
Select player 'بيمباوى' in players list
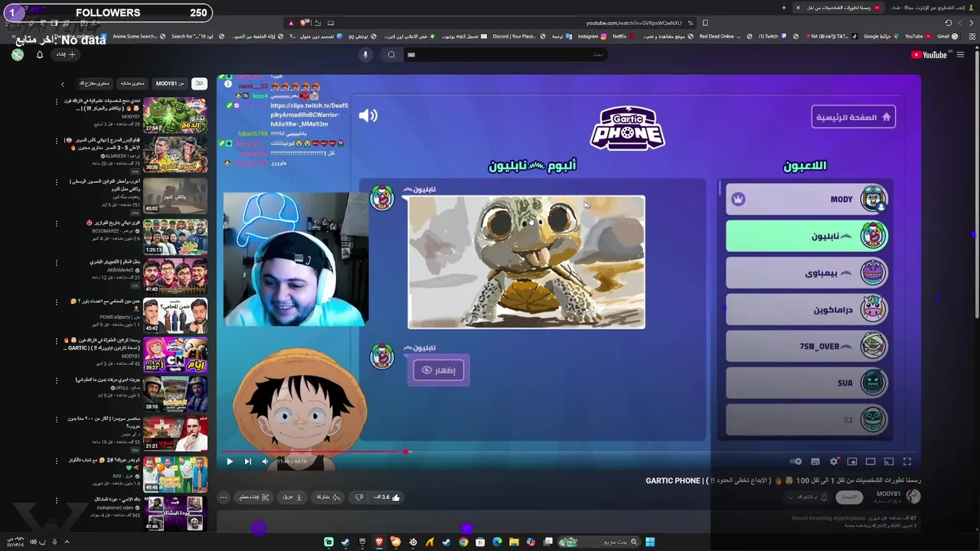click(x=807, y=272)
